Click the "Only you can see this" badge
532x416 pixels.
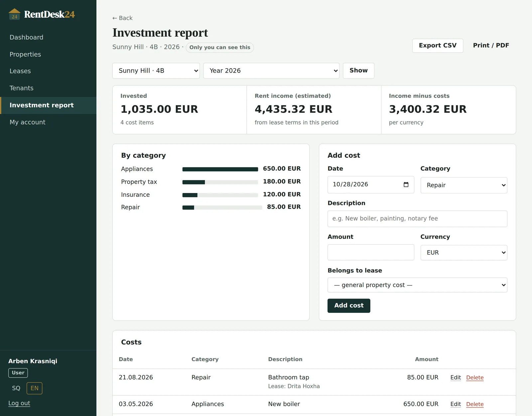(x=220, y=47)
